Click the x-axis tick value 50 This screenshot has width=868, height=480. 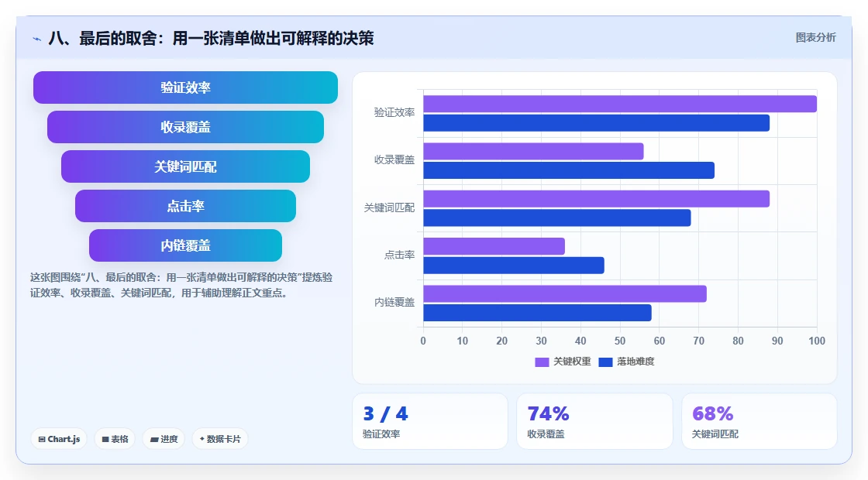(620, 341)
